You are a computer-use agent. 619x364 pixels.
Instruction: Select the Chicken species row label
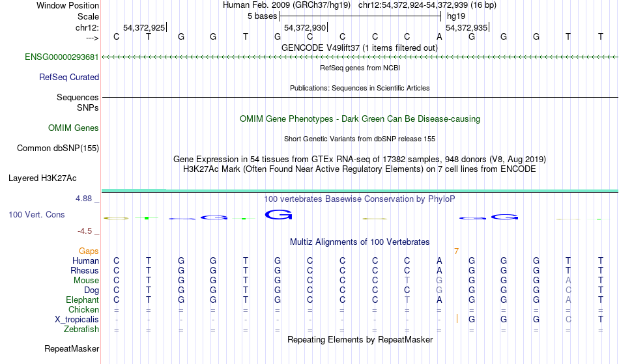coord(83,310)
